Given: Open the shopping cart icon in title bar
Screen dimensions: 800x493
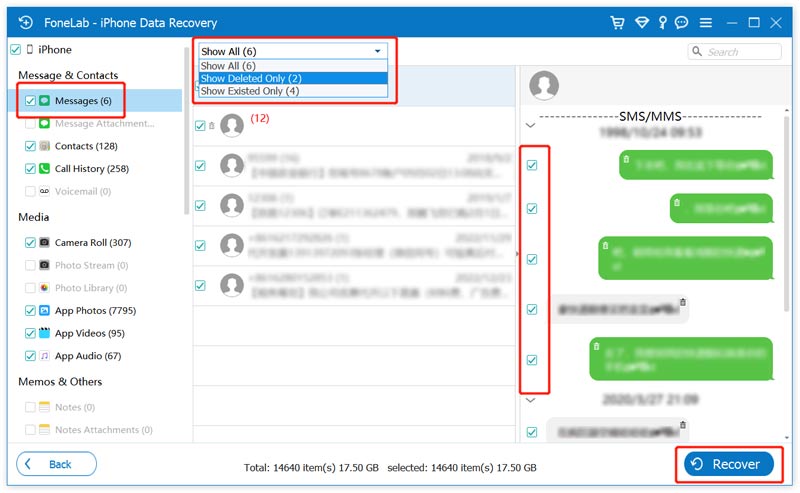Looking at the screenshot, I should tap(617, 22).
